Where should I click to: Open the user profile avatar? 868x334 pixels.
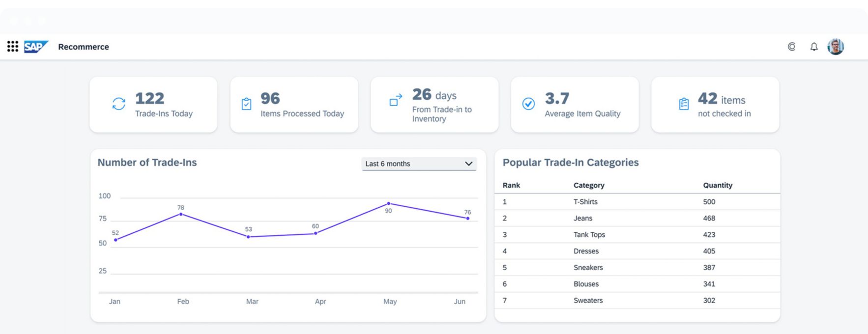coord(835,47)
